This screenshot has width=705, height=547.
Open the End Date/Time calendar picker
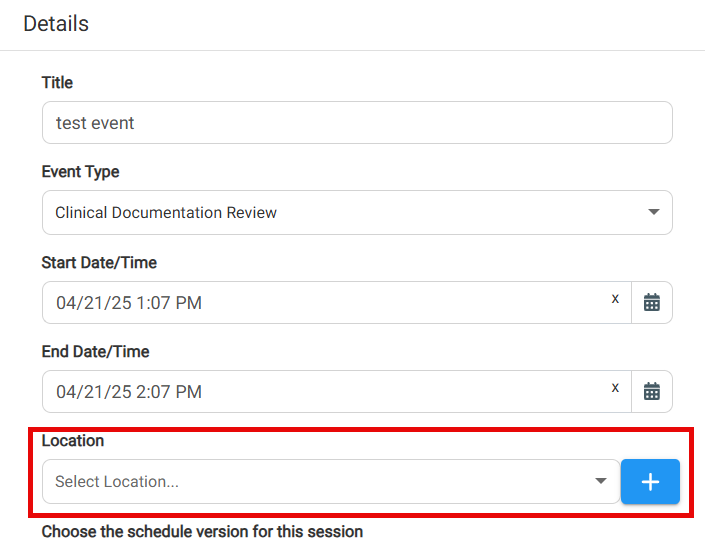point(651,391)
